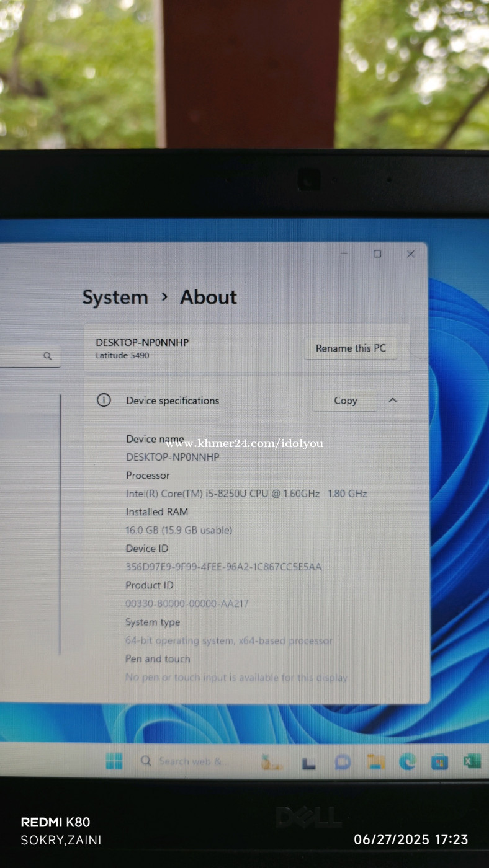Click the Installed RAM label

(x=157, y=512)
